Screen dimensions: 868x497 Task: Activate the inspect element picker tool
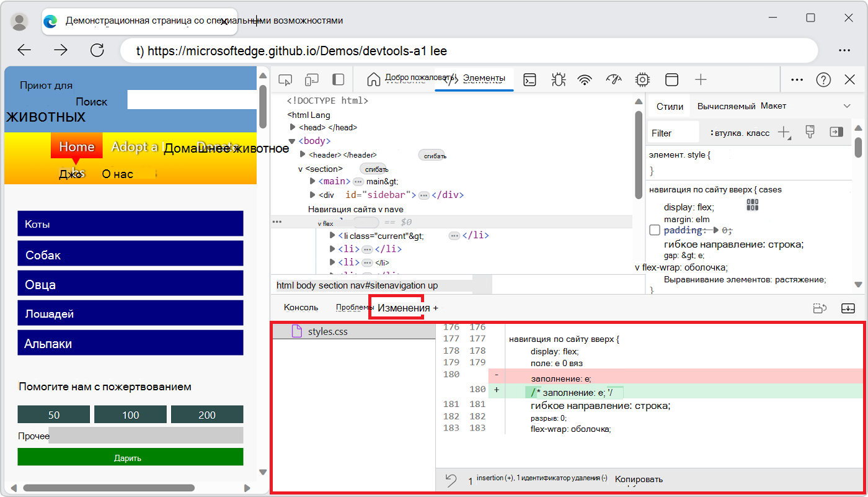point(285,79)
